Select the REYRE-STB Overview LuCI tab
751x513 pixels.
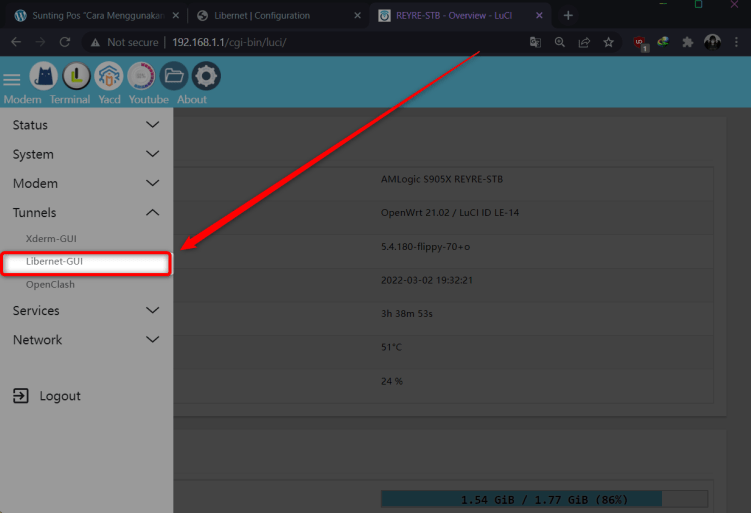[x=460, y=15]
